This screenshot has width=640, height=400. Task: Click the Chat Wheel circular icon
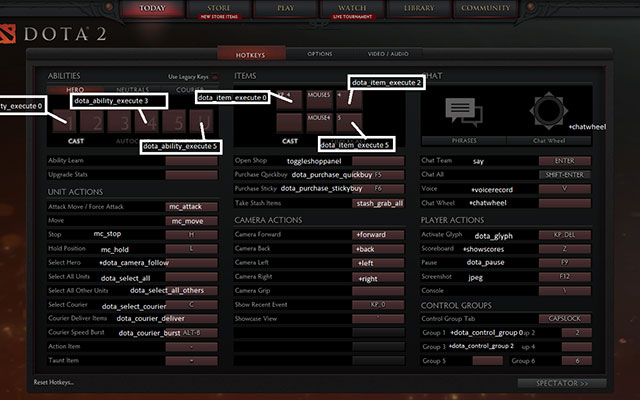tap(549, 111)
